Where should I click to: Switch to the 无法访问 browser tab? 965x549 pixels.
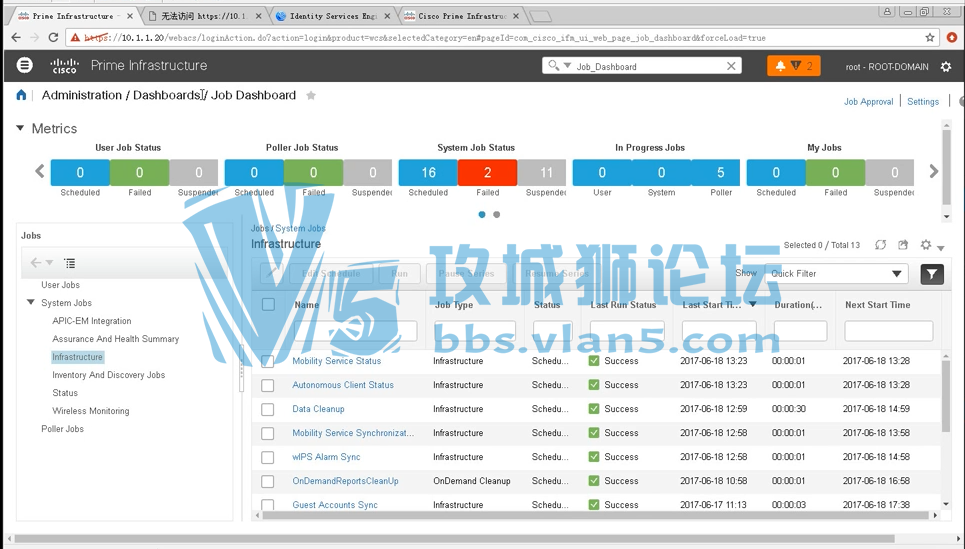[x=204, y=16]
